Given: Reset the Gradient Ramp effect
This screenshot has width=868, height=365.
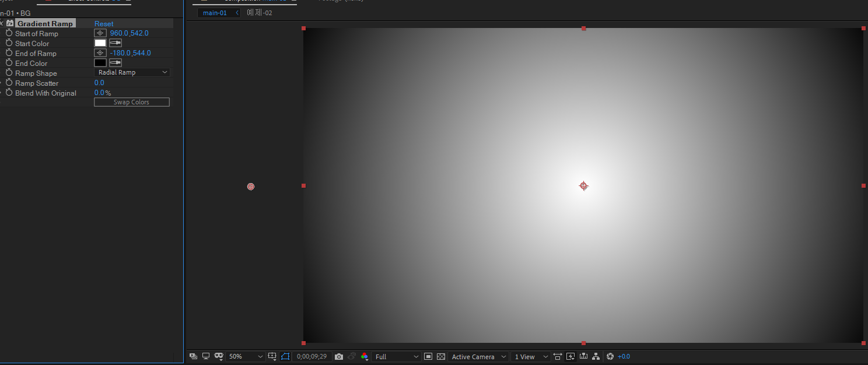Looking at the screenshot, I should point(104,24).
